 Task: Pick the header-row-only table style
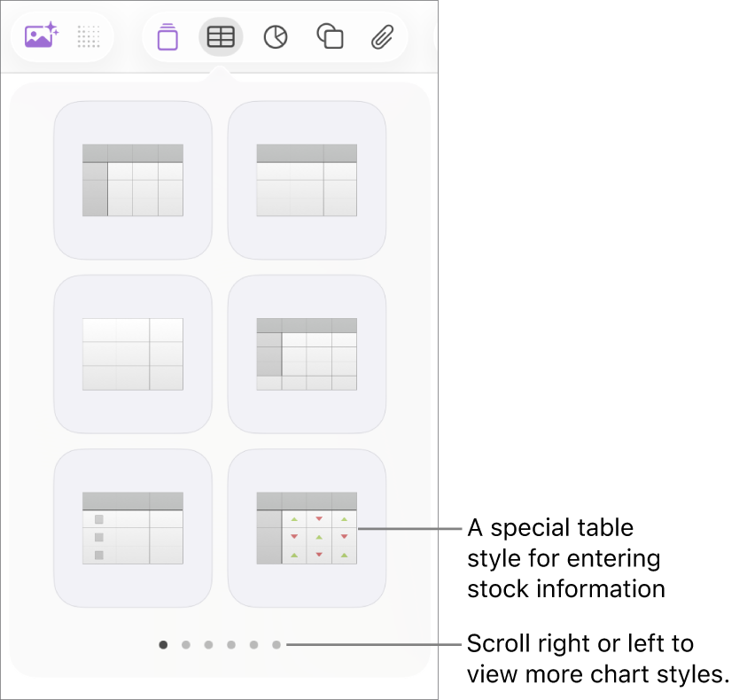point(306,179)
